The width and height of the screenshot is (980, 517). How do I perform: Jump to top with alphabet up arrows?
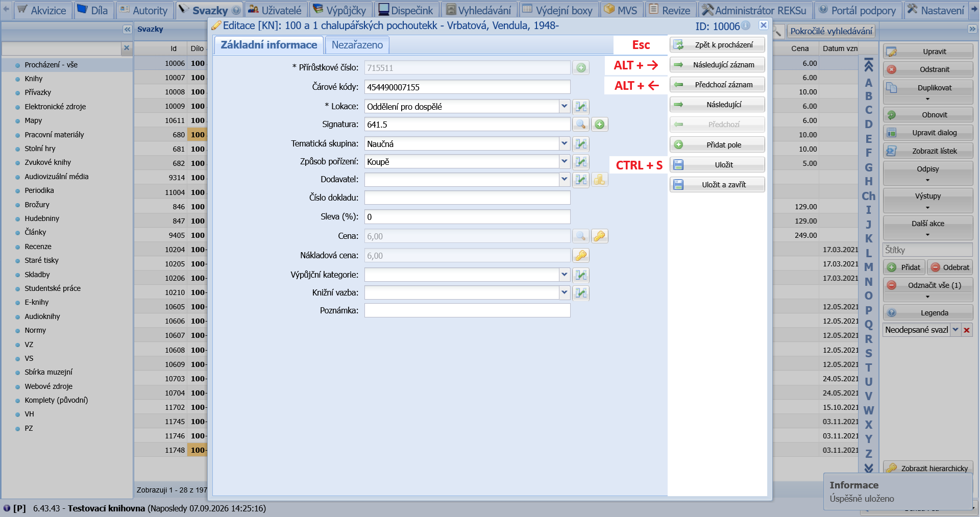pos(868,65)
